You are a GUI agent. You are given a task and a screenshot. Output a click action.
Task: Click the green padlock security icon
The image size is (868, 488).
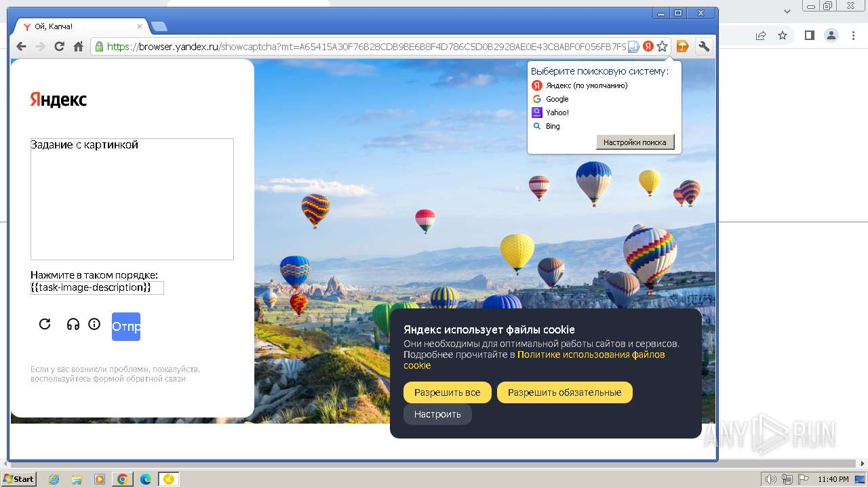(99, 47)
